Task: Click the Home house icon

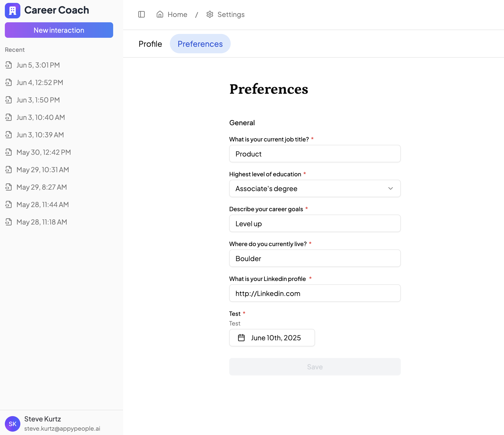Action: 160,14
